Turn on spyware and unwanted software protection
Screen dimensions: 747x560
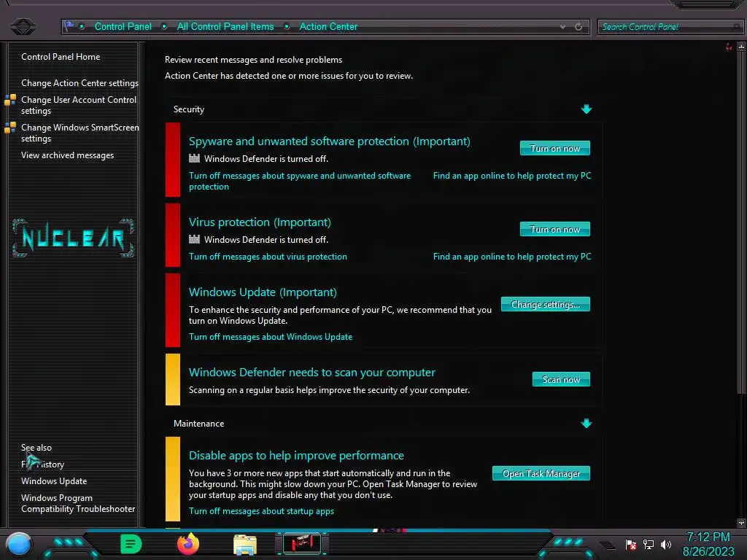coord(555,148)
